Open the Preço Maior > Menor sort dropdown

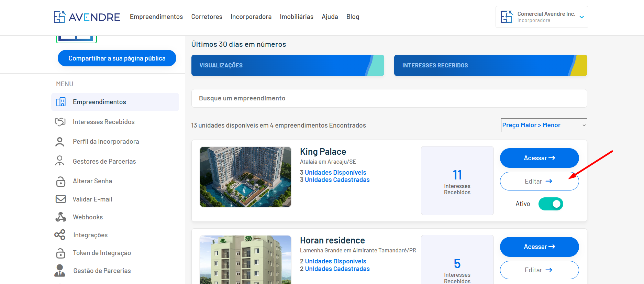[x=544, y=125]
